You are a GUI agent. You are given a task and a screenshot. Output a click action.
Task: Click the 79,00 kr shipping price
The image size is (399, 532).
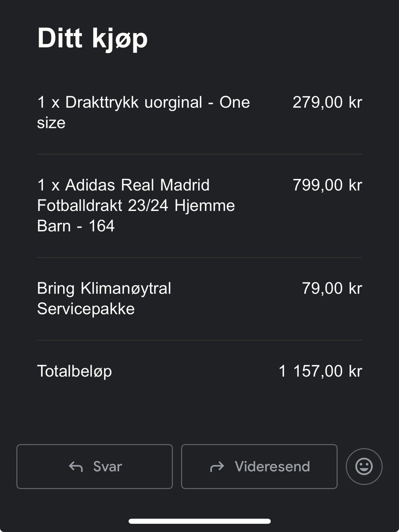[x=332, y=288]
